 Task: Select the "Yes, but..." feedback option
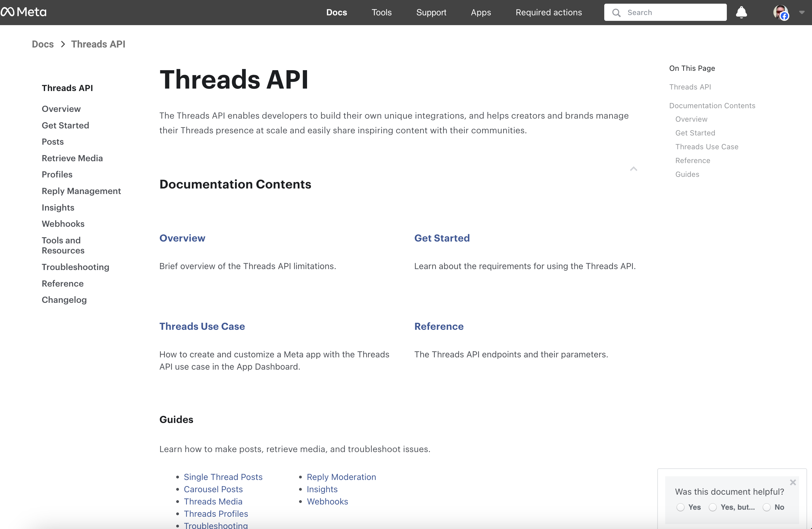713,508
